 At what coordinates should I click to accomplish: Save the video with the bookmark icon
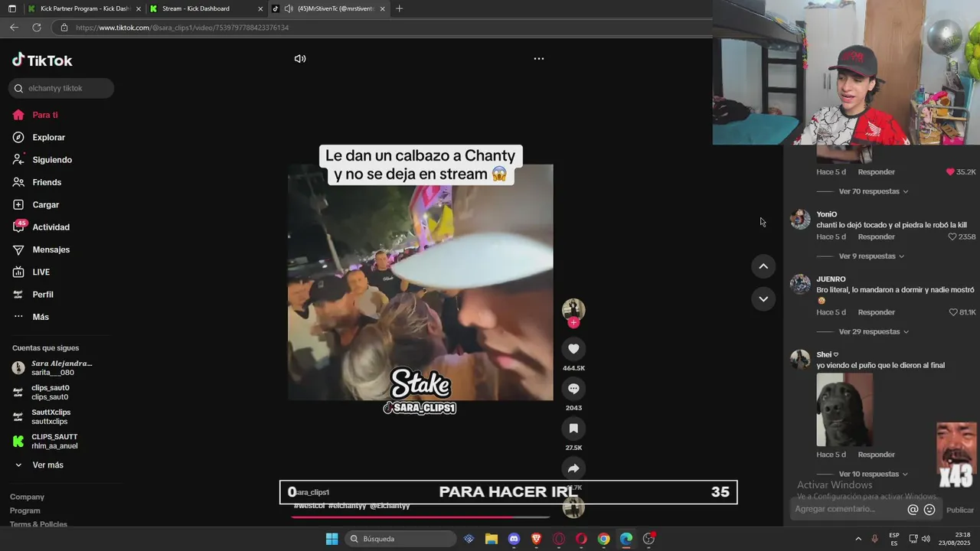[x=573, y=429]
